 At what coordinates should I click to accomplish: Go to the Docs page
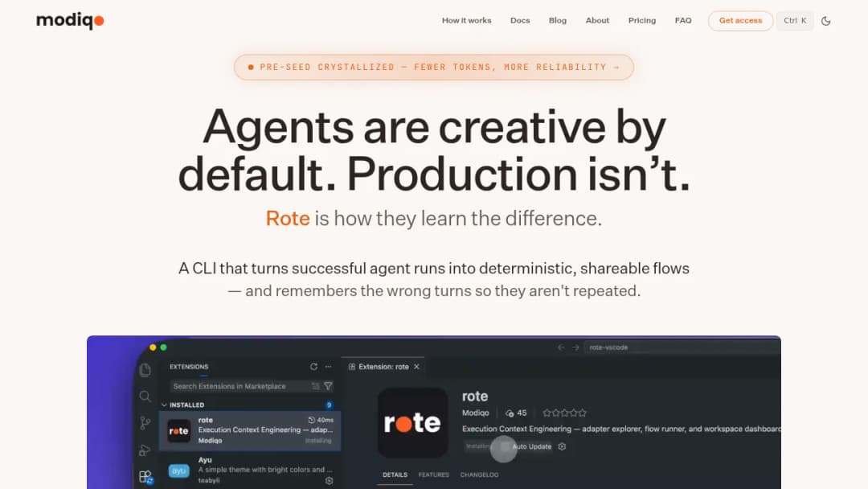(x=520, y=20)
